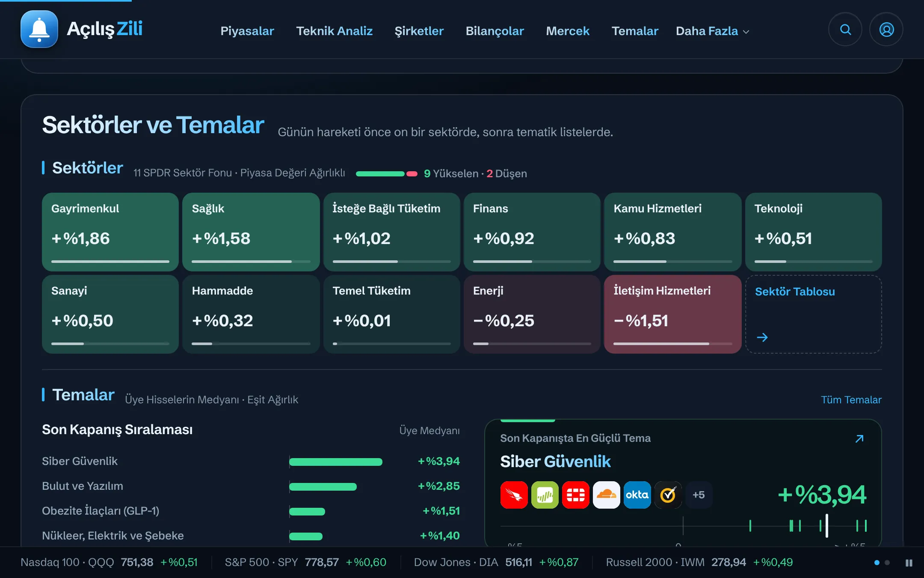Click the Cloudflare orange cloud logo

(606, 495)
